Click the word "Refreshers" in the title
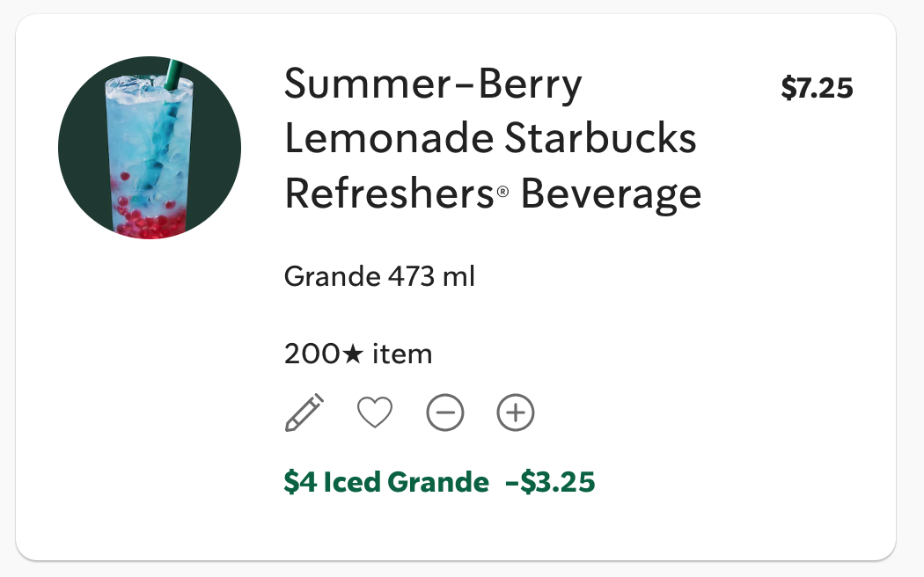The height and width of the screenshot is (577, 924). point(388,194)
